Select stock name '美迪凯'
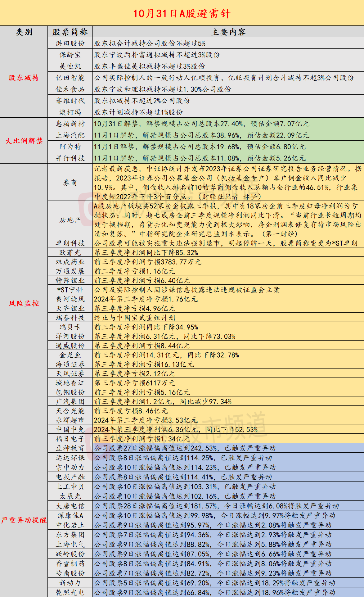 (x=70, y=66)
